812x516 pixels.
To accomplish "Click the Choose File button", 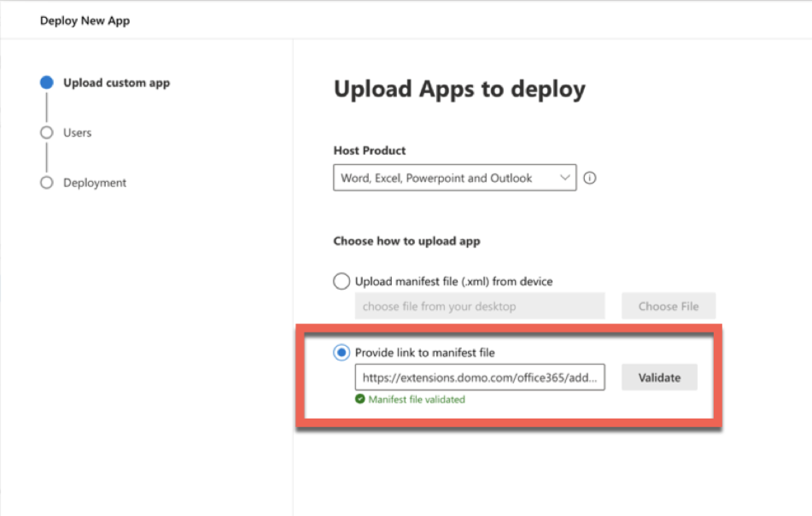I will click(x=669, y=305).
